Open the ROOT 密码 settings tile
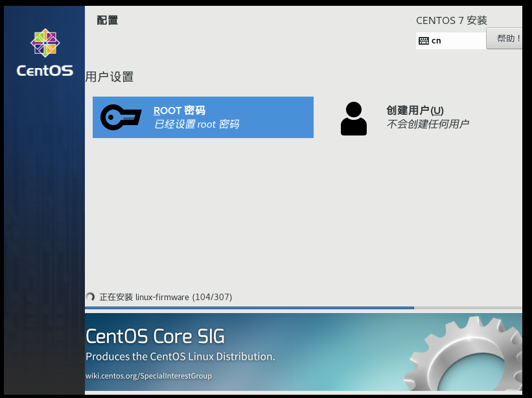532x398 pixels. pyautogui.click(x=203, y=117)
